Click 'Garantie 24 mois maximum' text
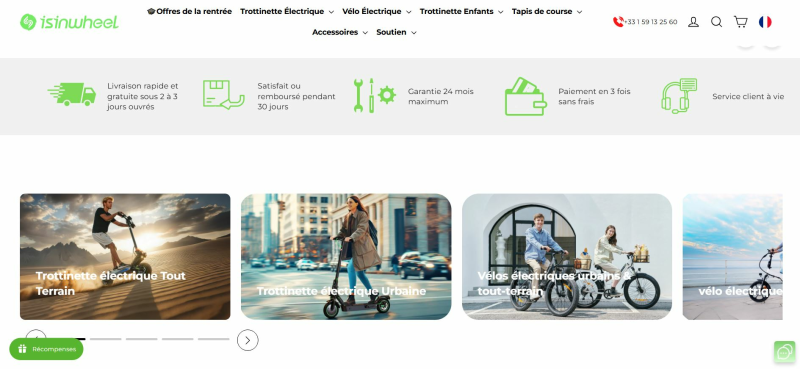 point(441,96)
